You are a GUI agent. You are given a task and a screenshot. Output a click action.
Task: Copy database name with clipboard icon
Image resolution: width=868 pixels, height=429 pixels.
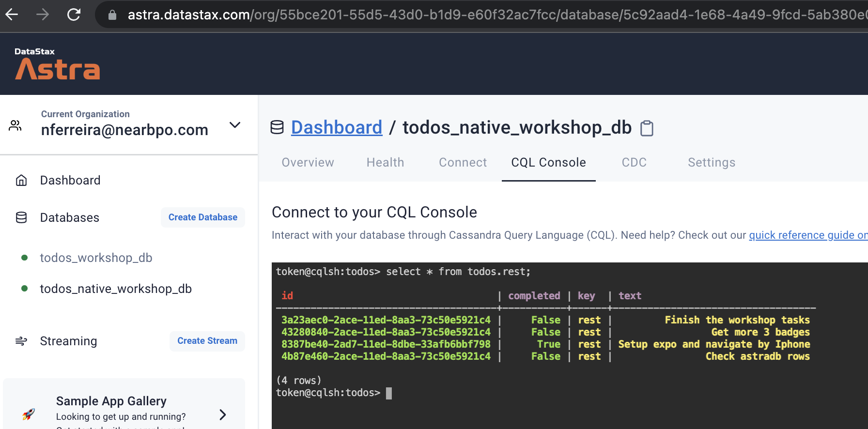[647, 128]
